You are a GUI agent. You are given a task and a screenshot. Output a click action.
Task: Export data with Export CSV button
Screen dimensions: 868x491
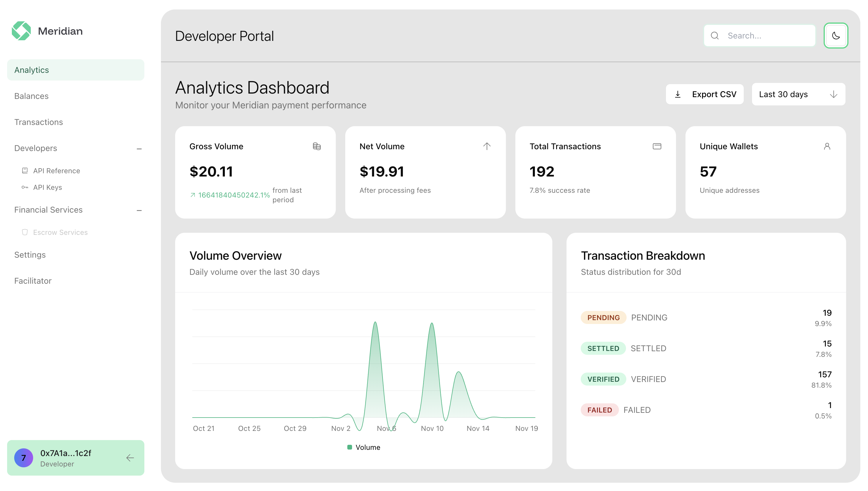[x=705, y=94]
